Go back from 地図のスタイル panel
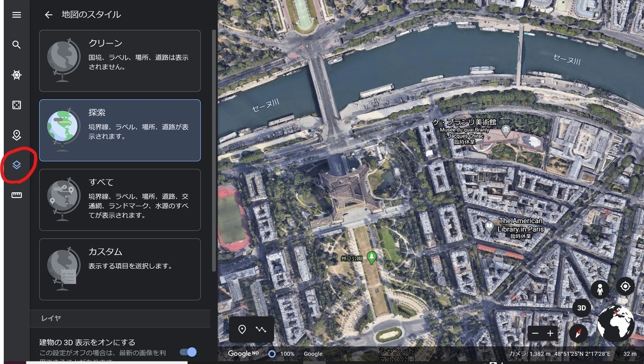Screen dimensions: 644x364 [x=48, y=15]
